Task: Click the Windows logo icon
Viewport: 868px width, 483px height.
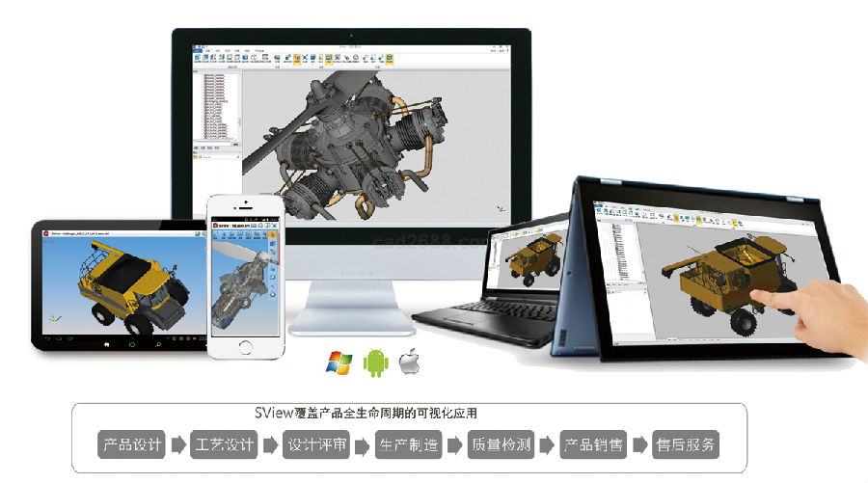Action: [x=339, y=362]
